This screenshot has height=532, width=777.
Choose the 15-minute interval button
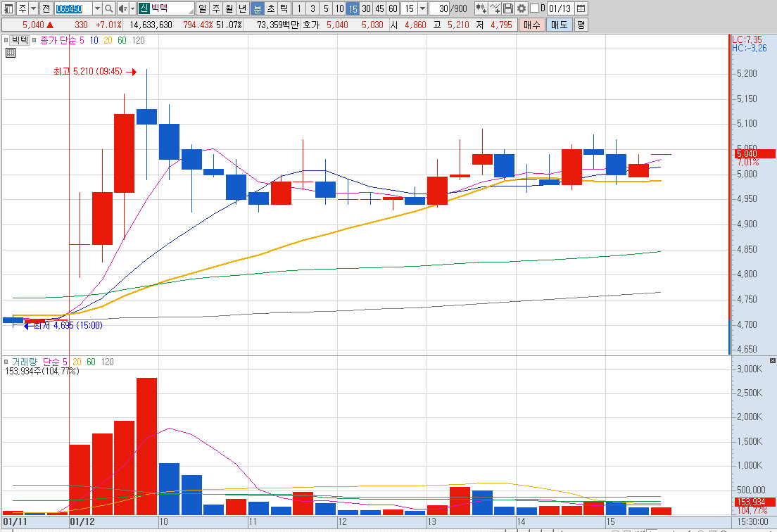[353, 8]
